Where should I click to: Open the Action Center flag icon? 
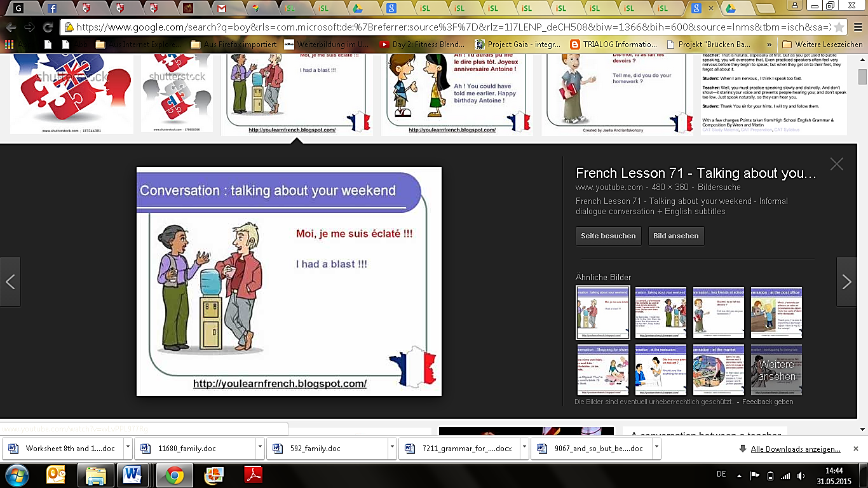pyautogui.click(x=756, y=475)
